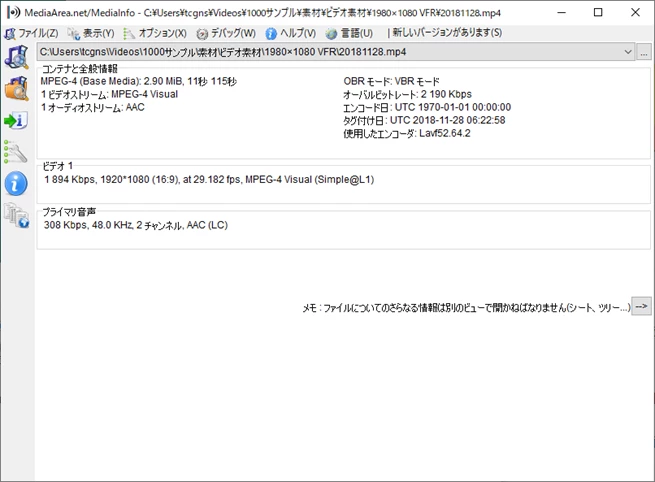Open the デバッグ(W) menu

(x=226, y=33)
